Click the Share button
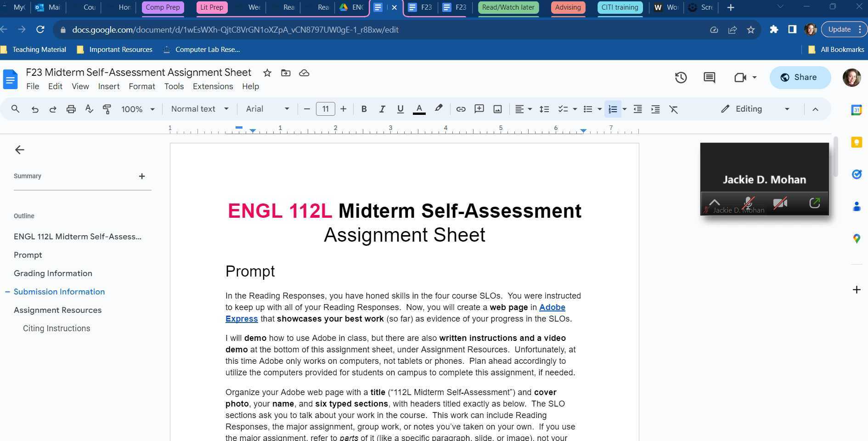This screenshot has height=441, width=868. 800,77
